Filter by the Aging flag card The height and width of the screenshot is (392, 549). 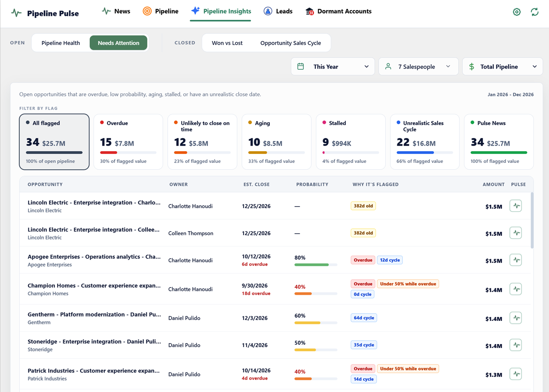pos(277,142)
